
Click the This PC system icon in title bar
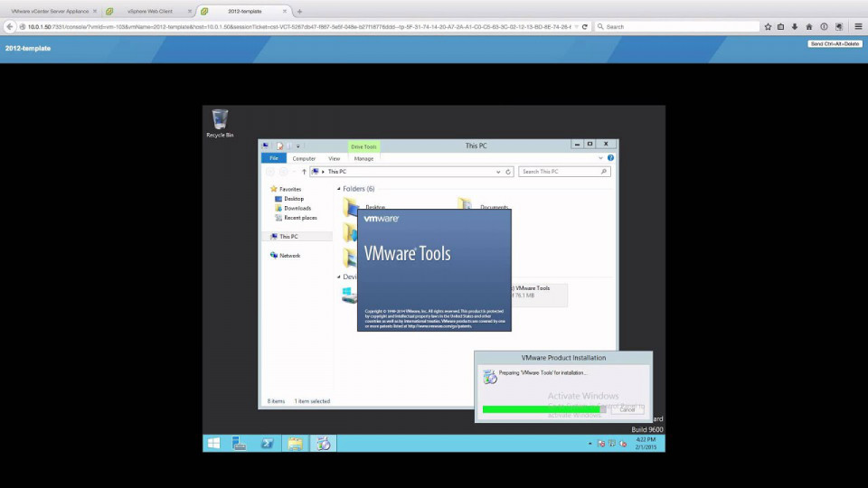[x=266, y=146]
